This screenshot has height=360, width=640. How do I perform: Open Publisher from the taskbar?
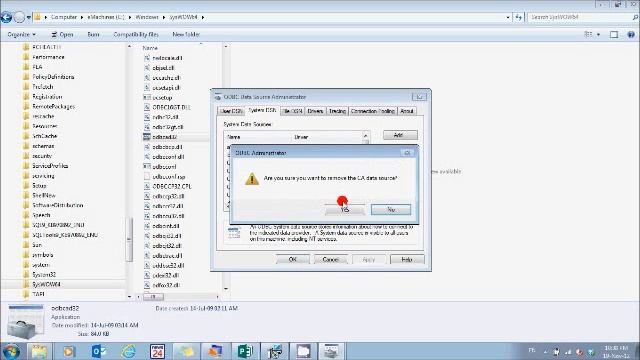click(x=245, y=351)
